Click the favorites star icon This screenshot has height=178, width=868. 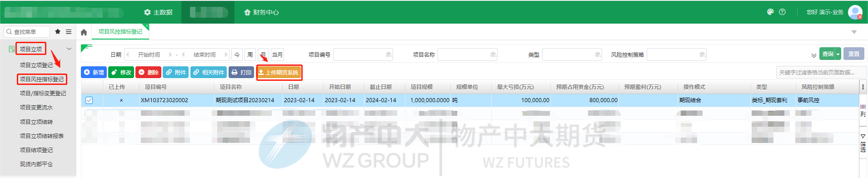click(58, 32)
